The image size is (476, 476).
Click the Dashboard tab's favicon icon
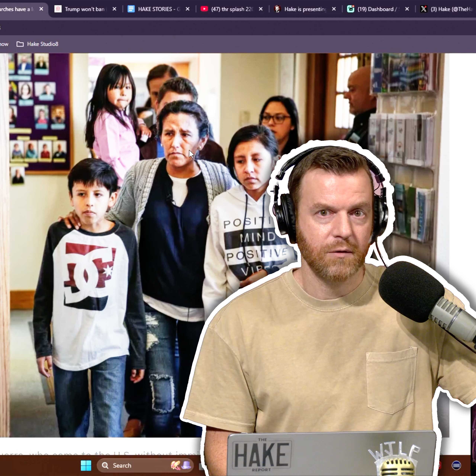pyautogui.click(x=350, y=9)
